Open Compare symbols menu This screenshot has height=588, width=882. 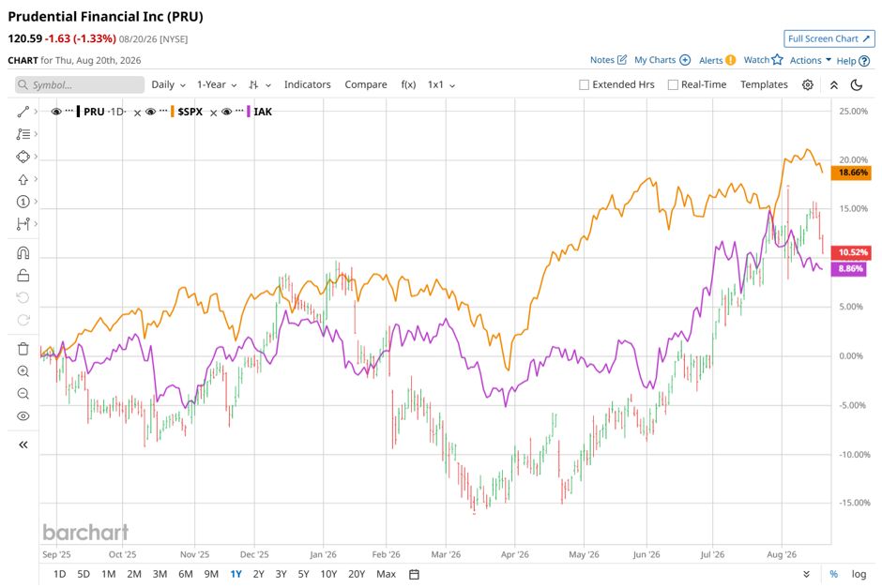click(366, 85)
